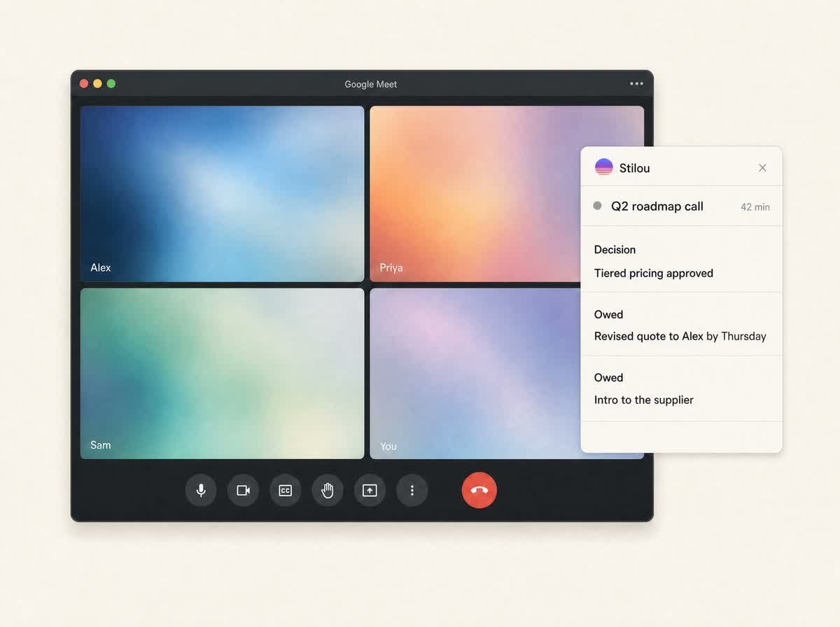Close the Stilou panel

(762, 168)
